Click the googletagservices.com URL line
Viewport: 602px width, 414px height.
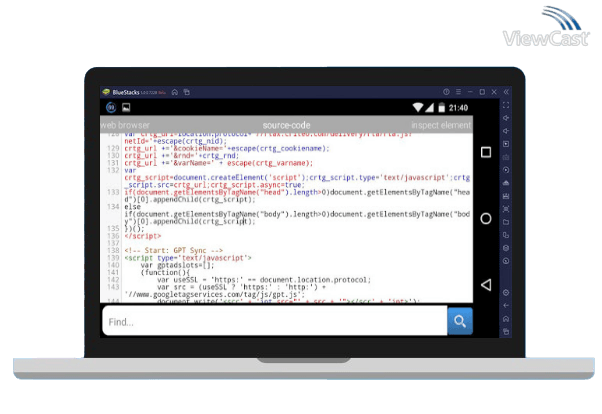click(215, 295)
